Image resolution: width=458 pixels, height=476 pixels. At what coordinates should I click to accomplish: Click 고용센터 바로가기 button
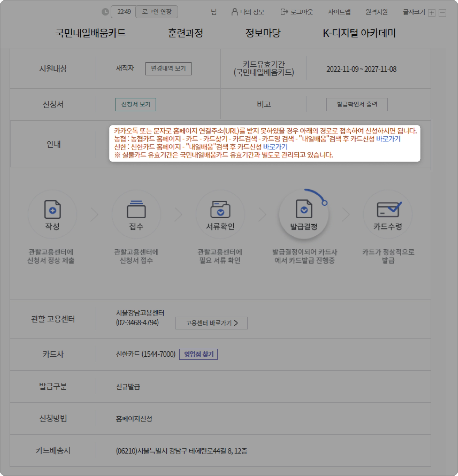click(x=211, y=323)
